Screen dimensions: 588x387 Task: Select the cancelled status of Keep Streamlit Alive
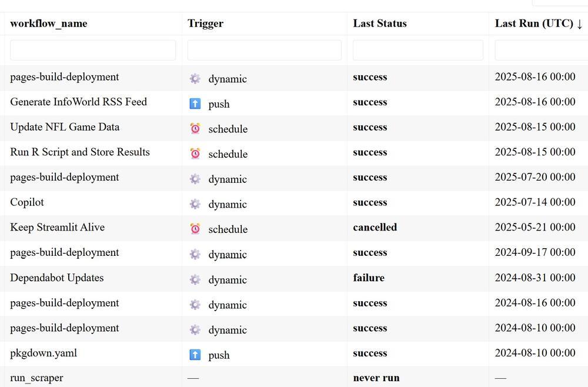point(375,227)
